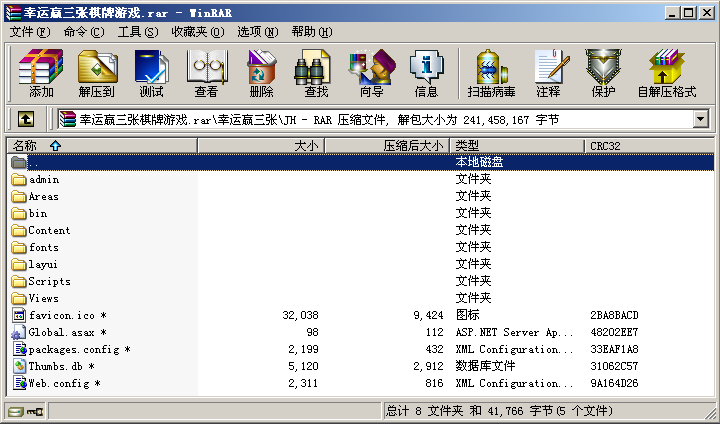Click the 自解压格式 (SFX) toolbar icon

coord(666,74)
